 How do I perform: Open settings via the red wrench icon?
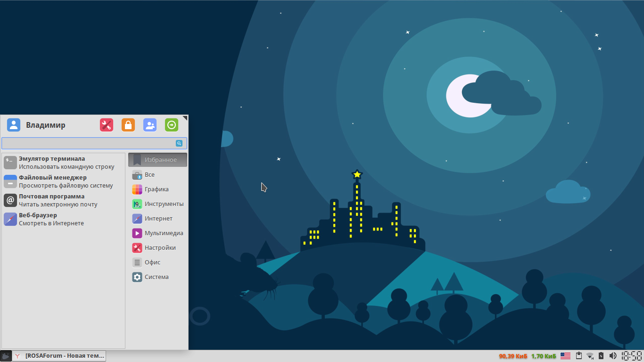[107, 125]
